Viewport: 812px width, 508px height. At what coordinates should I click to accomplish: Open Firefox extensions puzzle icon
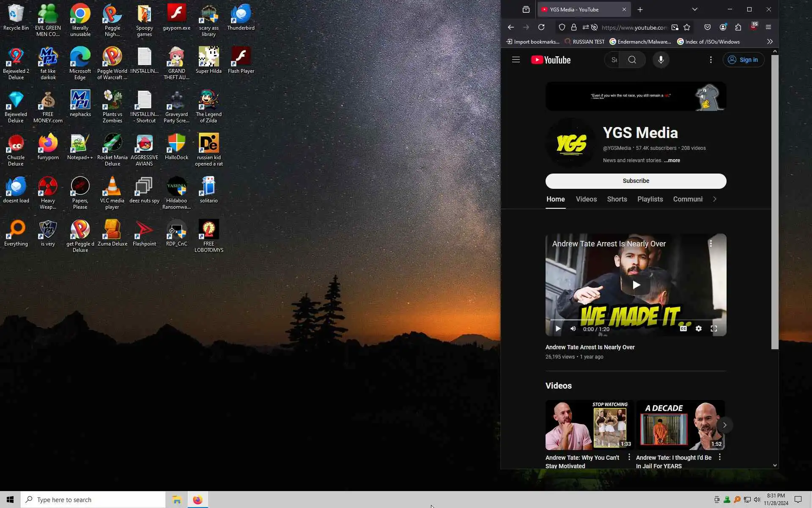click(738, 27)
